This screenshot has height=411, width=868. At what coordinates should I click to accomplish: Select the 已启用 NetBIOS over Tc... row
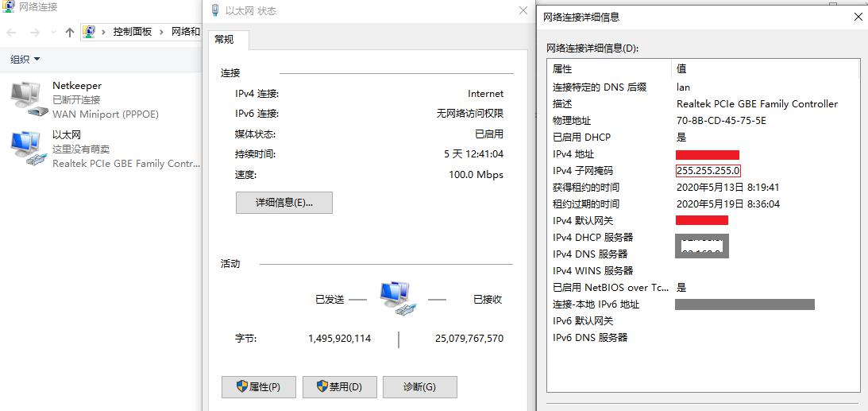pyautogui.click(x=703, y=288)
